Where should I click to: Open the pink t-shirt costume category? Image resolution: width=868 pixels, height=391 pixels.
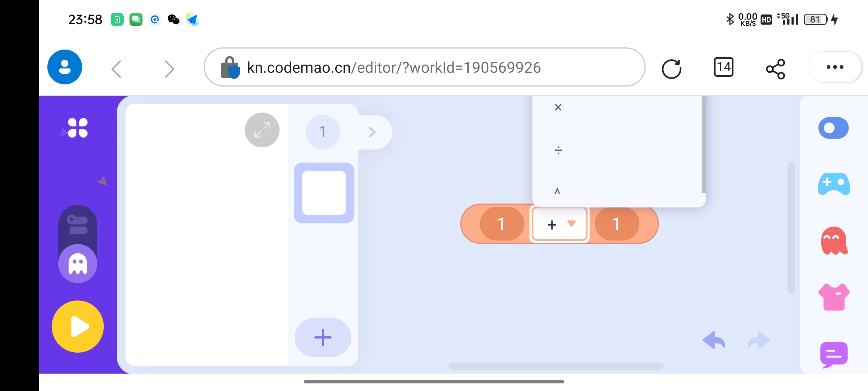coord(834,297)
